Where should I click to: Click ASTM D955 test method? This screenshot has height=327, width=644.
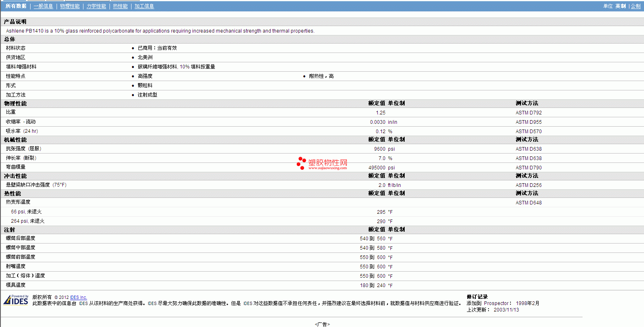(528, 122)
